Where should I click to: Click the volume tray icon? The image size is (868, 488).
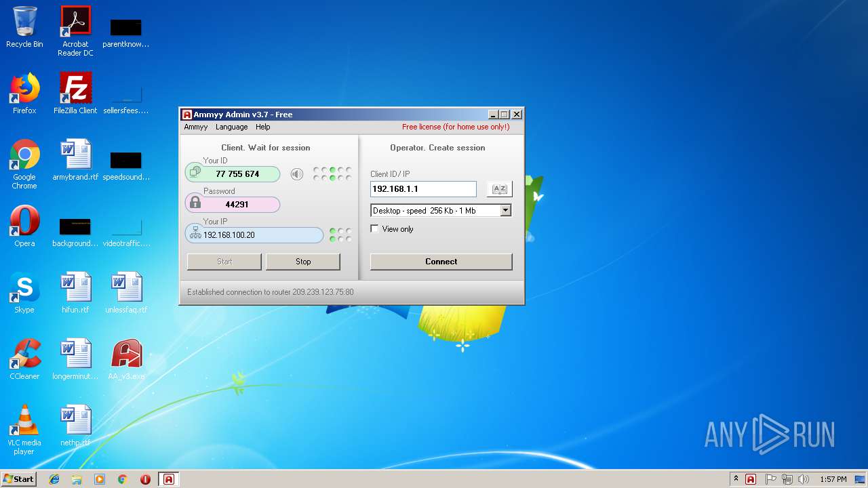(804, 479)
